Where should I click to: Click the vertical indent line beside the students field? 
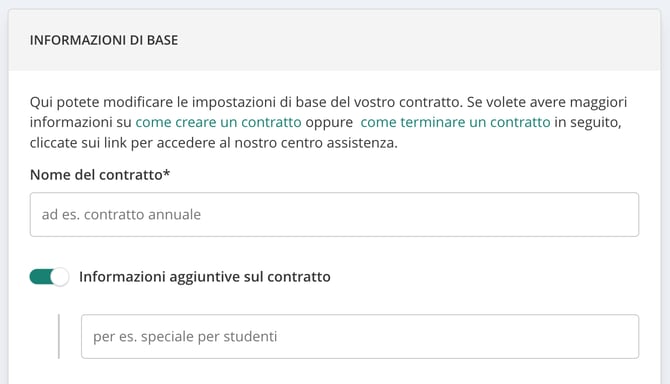[59, 337]
